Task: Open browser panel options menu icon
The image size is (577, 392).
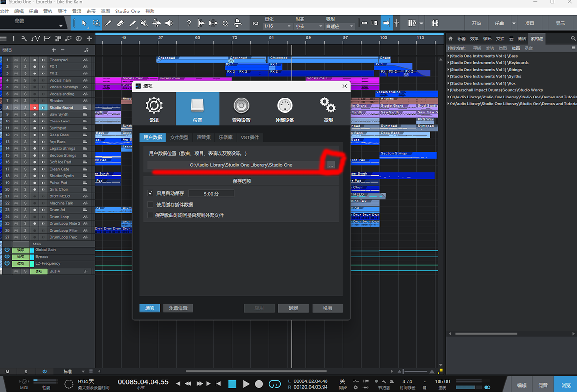Action: [x=573, y=48]
